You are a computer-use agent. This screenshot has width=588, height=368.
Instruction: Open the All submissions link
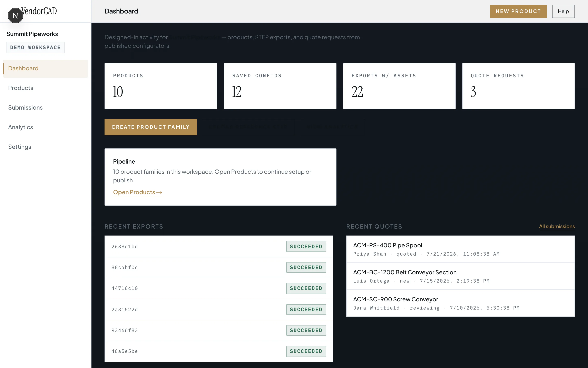point(557,226)
